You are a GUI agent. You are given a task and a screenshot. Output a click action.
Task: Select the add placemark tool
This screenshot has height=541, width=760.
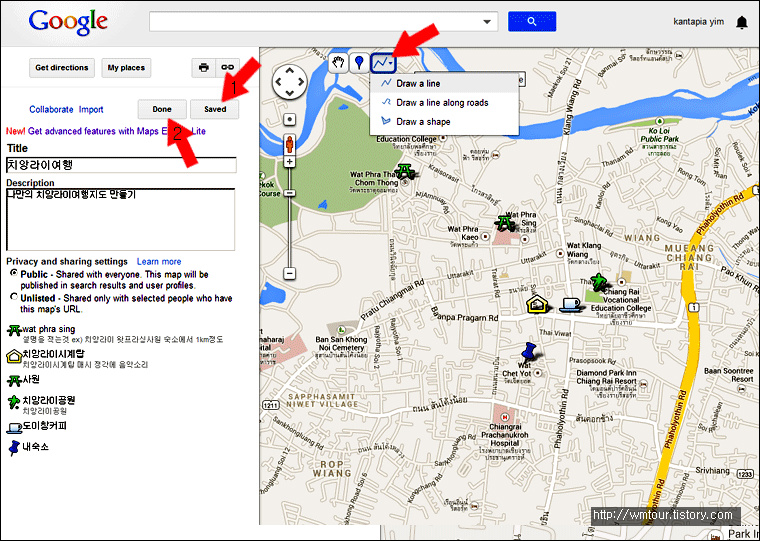(359, 63)
